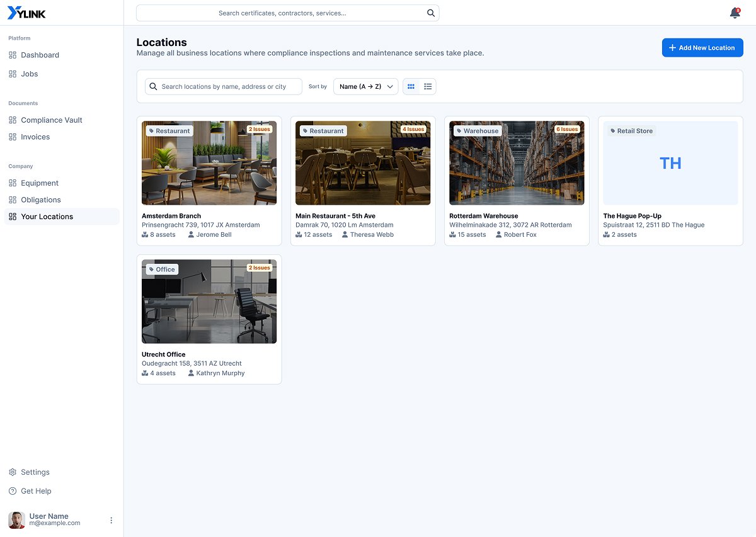Click 'Oudegracht 158, 3511 AZ Utrecht' address
This screenshot has height=537, width=756.
tap(192, 363)
